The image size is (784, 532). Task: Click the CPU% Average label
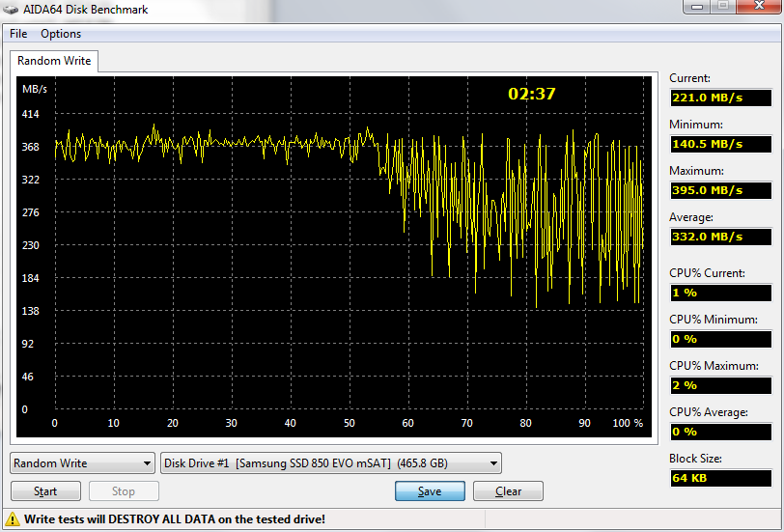click(x=709, y=412)
